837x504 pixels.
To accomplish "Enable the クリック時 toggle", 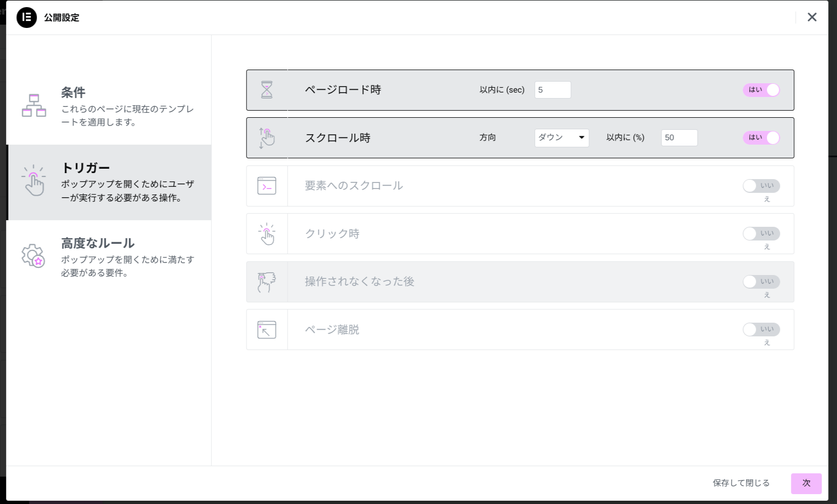I will [x=761, y=233].
